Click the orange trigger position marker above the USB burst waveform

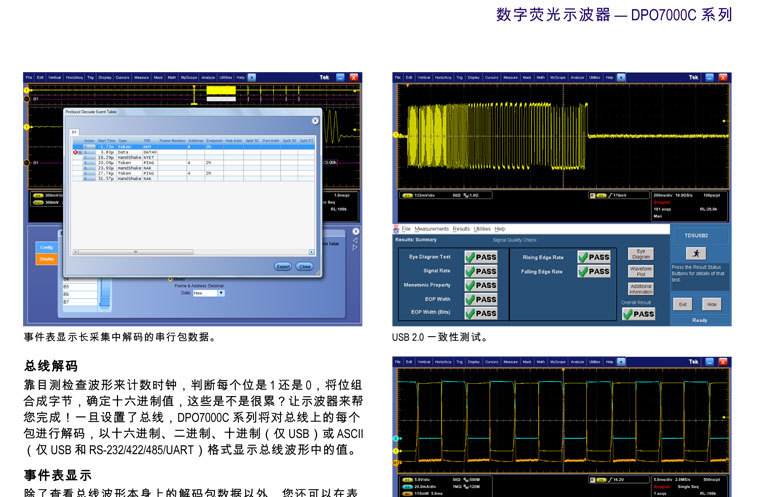[x=408, y=86]
